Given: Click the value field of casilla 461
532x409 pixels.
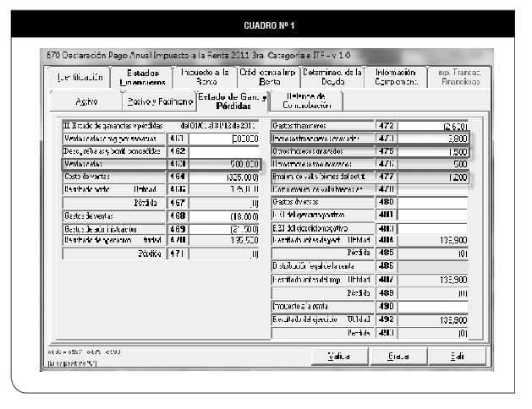Looking at the screenshot, I should pos(224,139).
